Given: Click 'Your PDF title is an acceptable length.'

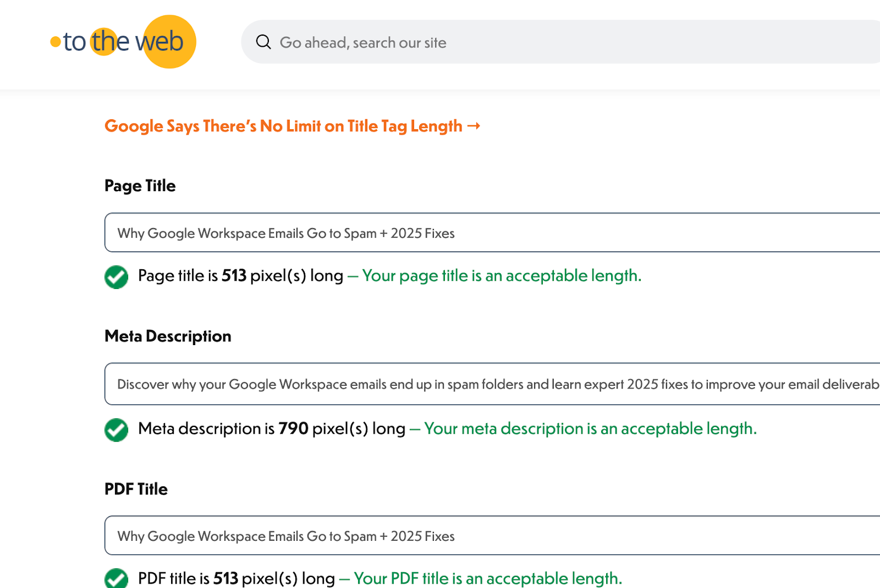Looking at the screenshot, I should pyautogui.click(x=488, y=578).
